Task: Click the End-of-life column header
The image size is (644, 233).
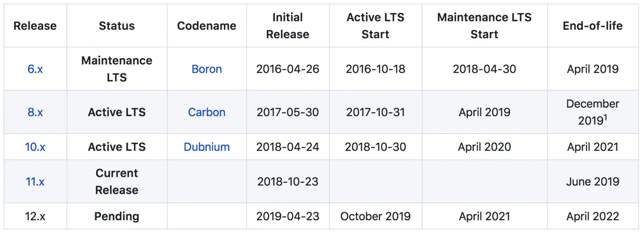Action: click(x=592, y=26)
